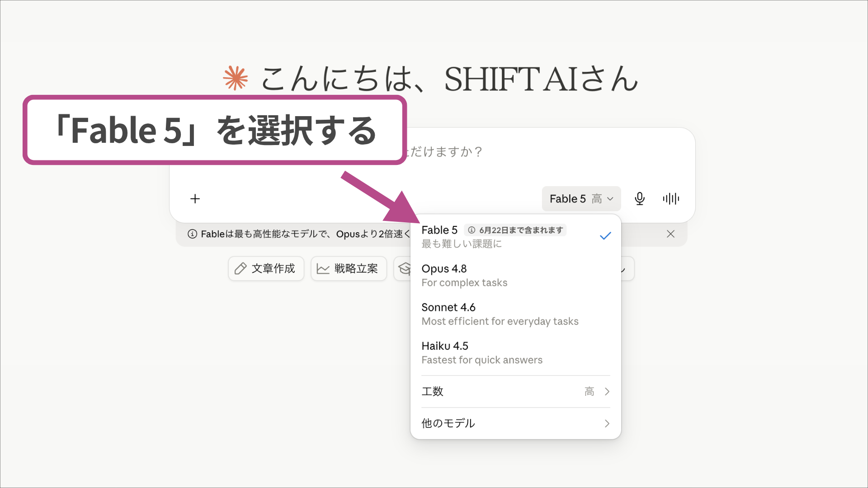Expand the 他のモデル submenu
The image size is (868, 488).
[x=515, y=423]
